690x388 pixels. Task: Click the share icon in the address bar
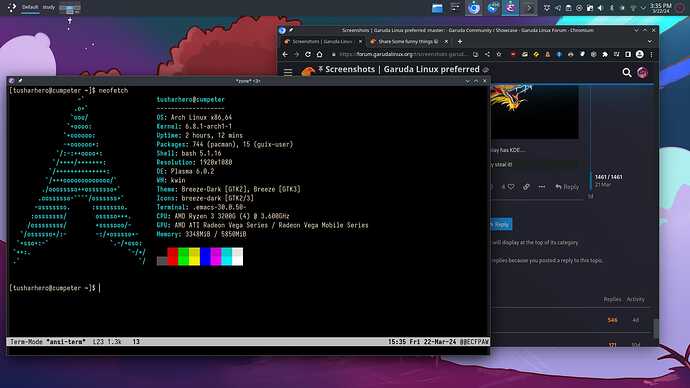click(x=487, y=55)
